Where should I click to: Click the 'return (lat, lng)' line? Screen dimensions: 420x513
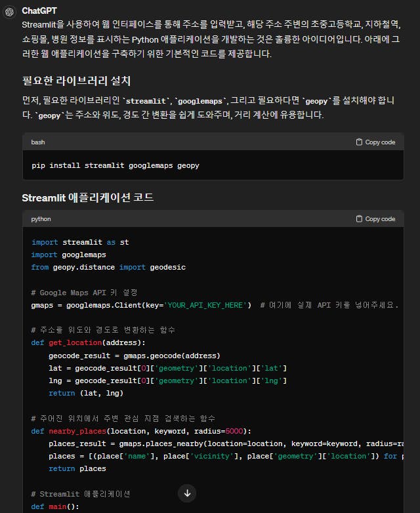86,393
